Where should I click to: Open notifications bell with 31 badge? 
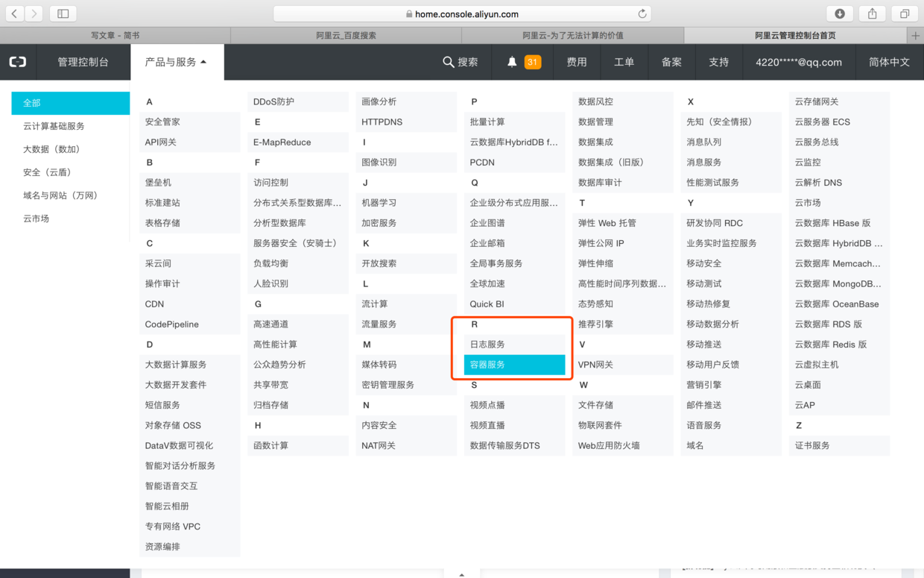524,62
